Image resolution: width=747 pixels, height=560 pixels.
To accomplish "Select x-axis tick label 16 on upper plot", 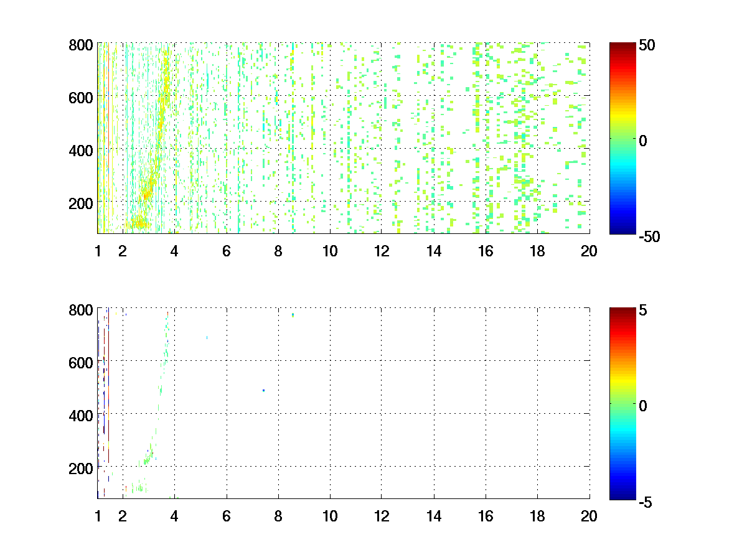I will click(486, 251).
